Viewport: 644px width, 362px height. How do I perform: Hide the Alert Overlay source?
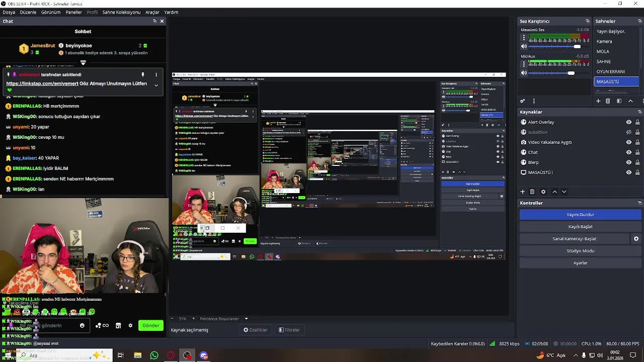tap(628, 122)
